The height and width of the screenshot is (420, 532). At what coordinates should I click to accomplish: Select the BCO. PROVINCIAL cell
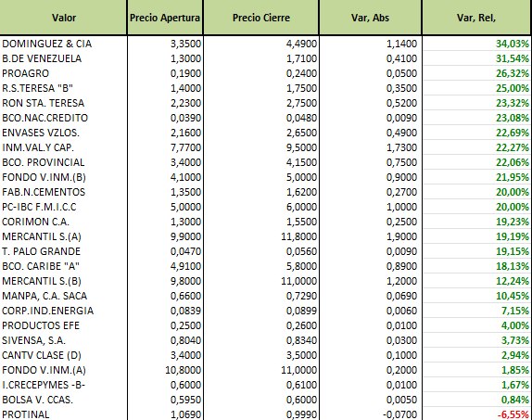tap(63, 162)
